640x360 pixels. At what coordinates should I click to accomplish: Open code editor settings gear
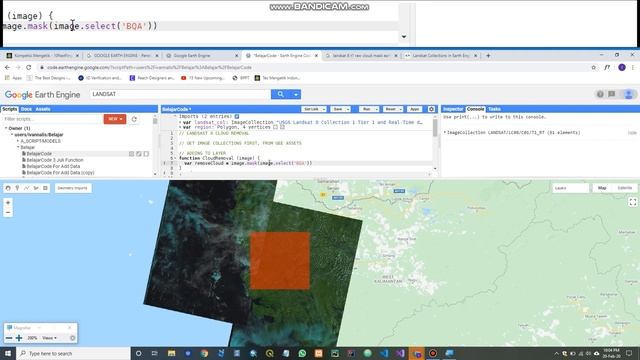pyautogui.click(x=431, y=109)
